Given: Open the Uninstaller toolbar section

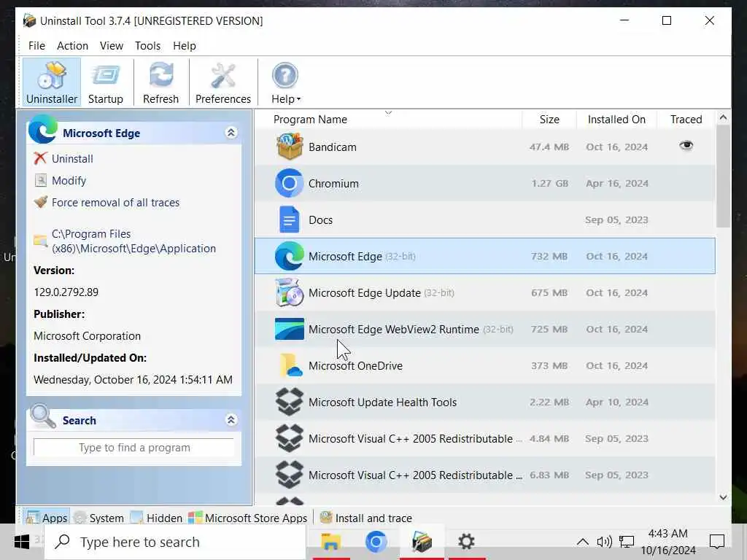Looking at the screenshot, I should pyautogui.click(x=52, y=82).
